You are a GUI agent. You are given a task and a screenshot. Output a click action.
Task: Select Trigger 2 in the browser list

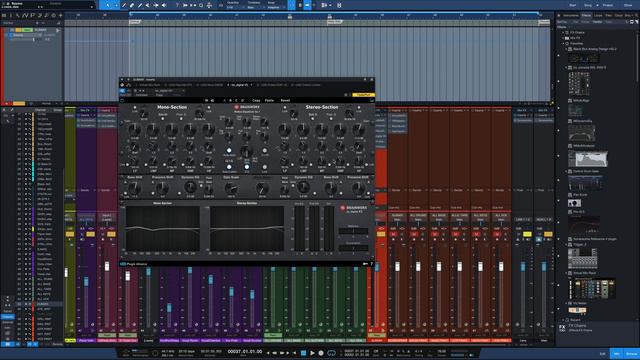tap(580, 244)
